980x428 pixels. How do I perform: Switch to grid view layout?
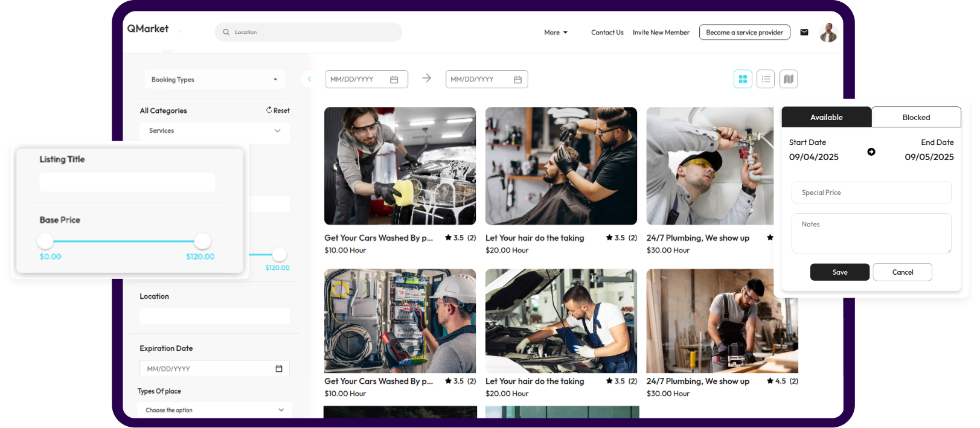(743, 79)
